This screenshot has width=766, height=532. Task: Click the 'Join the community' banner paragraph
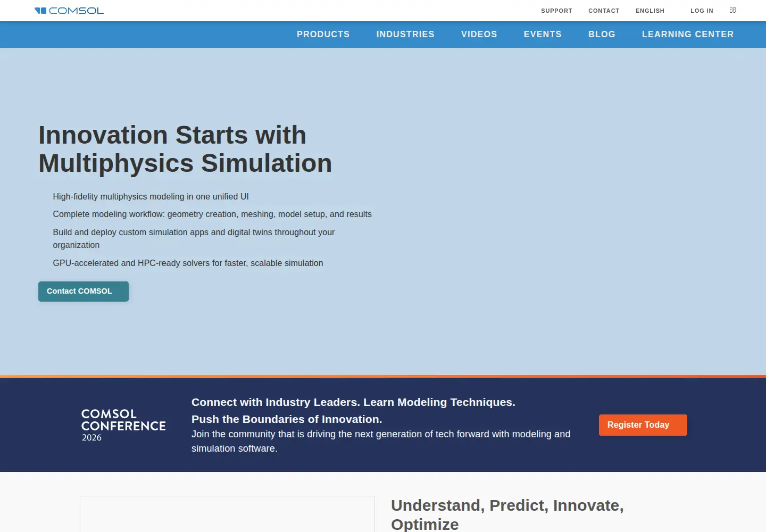[381, 441]
